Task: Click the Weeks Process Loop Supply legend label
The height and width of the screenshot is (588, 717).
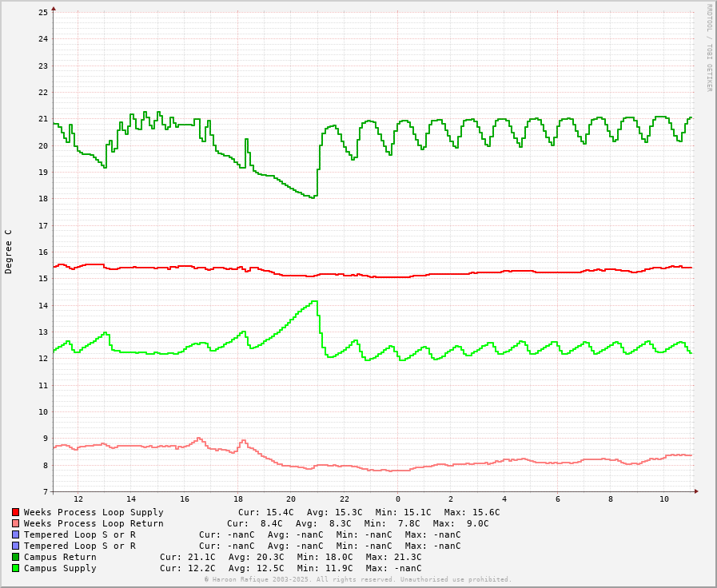Action: point(94,512)
